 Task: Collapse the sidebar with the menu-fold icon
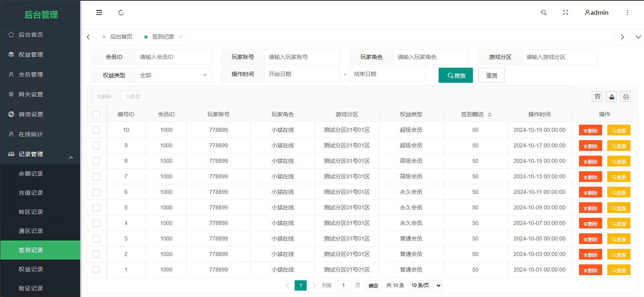(99, 13)
